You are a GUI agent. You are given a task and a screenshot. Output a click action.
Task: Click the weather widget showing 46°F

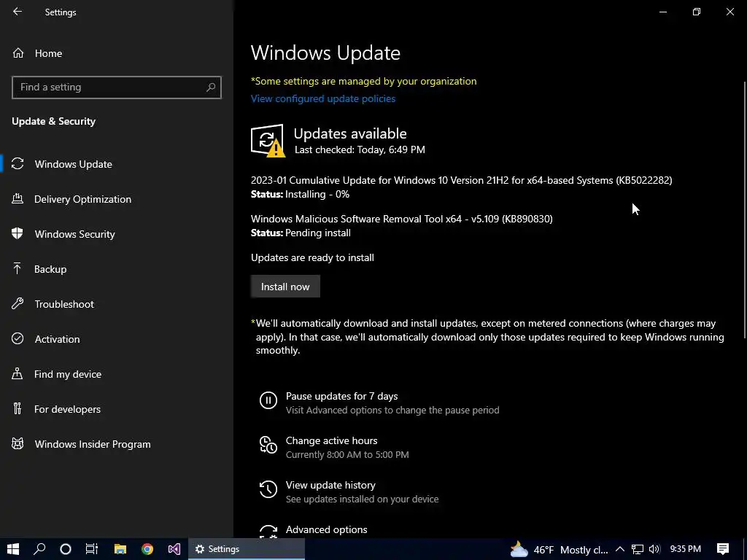[560, 550]
